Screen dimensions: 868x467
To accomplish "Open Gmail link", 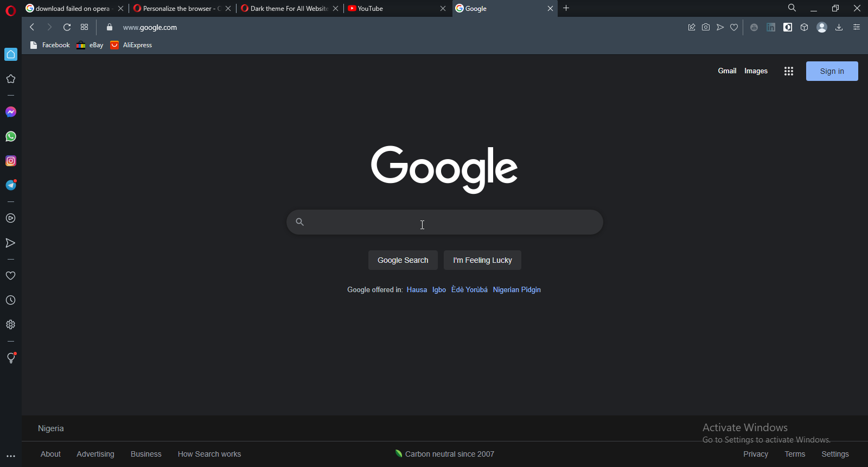I will [x=727, y=71].
